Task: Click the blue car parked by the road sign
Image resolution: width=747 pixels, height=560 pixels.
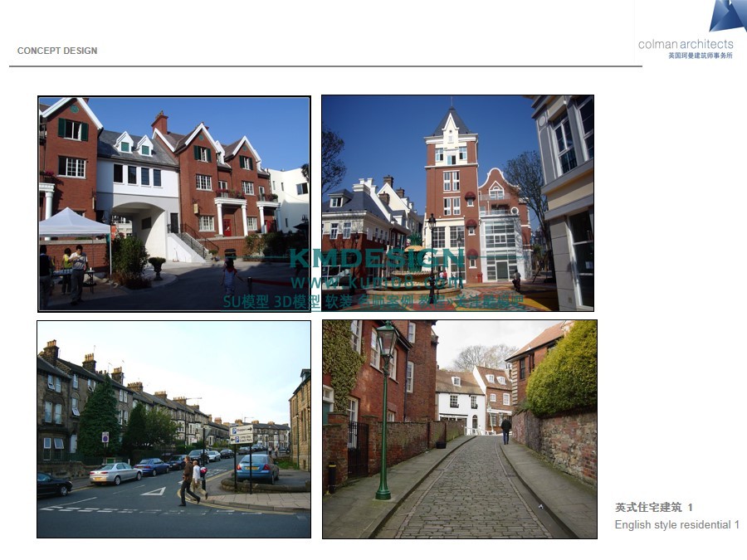Action: (x=257, y=468)
